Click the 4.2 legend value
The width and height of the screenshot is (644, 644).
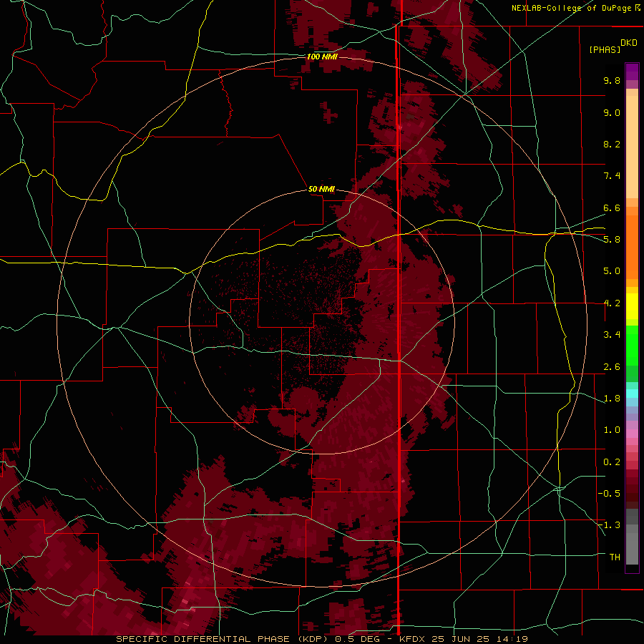[x=612, y=303]
